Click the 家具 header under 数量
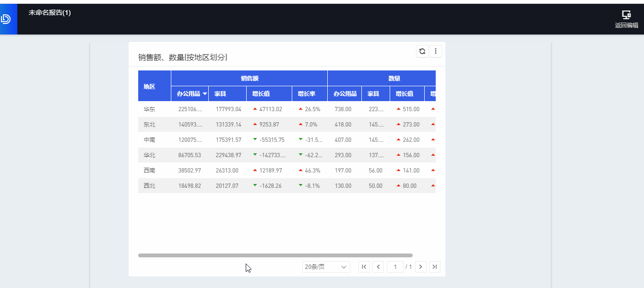This screenshot has height=288, width=644. [x=376, y=94]
